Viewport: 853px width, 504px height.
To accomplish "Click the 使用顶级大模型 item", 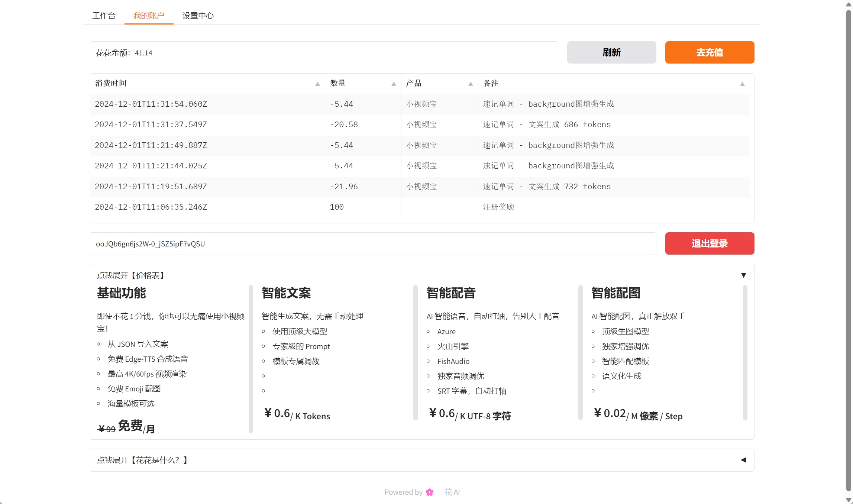I will coord(300,332).
